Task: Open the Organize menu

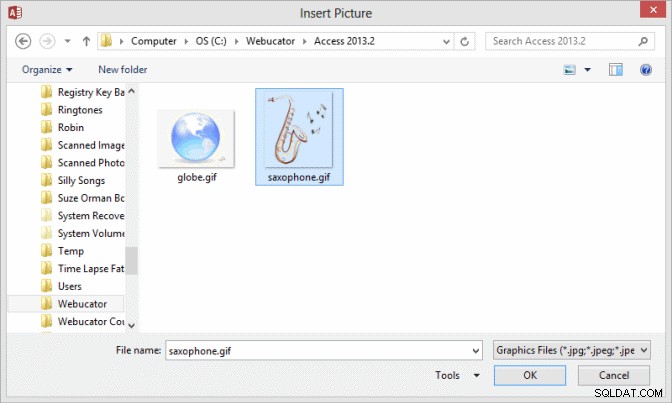Action: [47, 69]
